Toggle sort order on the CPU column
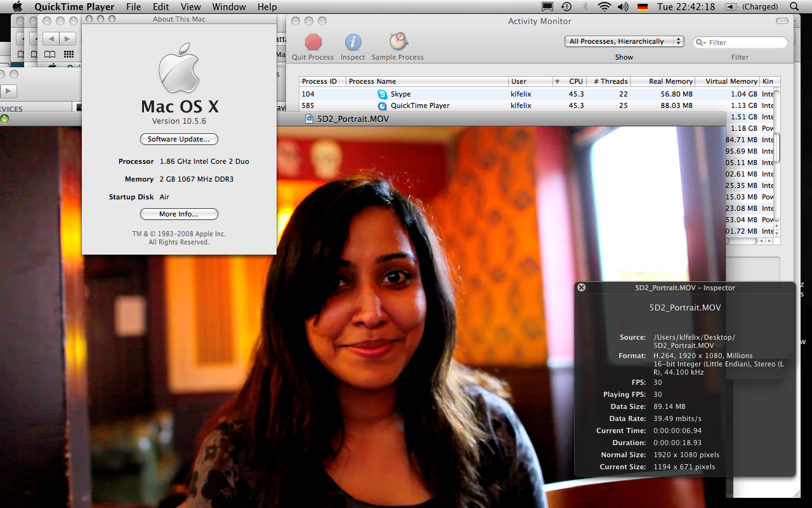The width and height of the screenshot is (812, 508). 575,81
